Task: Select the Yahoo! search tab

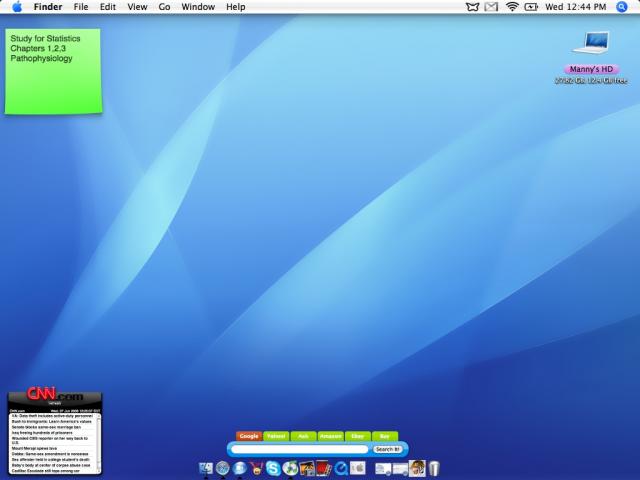Action: click(x=276, y=436)
